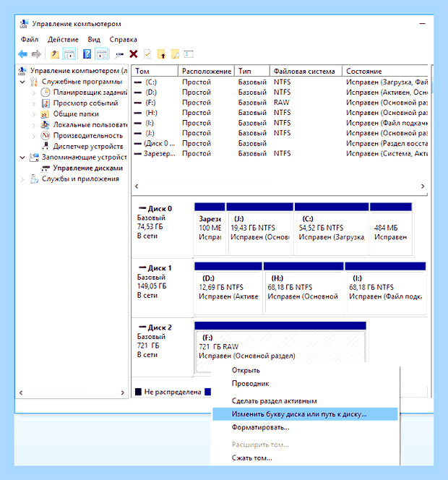Select the (I:) 68,18 ГБ partition block
The height and width of the screenshot is (480, 448).
click(386, 288)
